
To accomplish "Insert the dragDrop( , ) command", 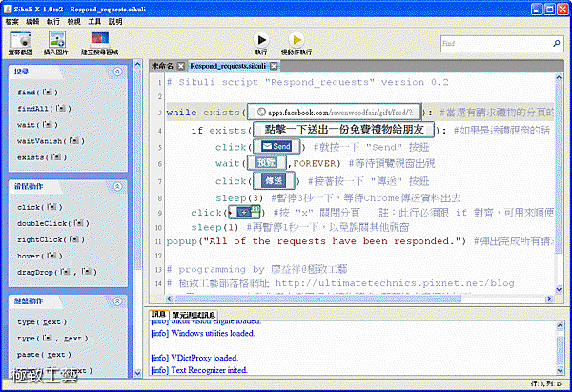I will click(x=57, y=272).
